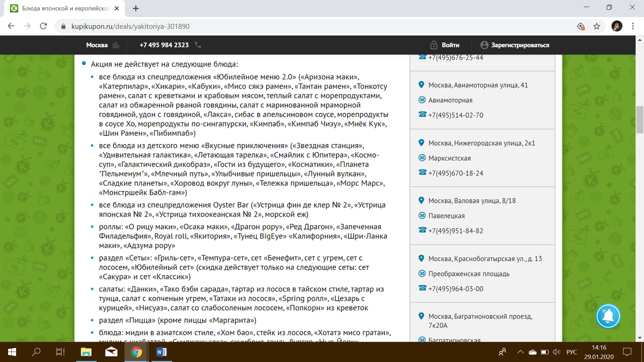The width and height of the screenshot is (644, 362).
Task: Open the volume control
Action: click(x=557, y=352)
